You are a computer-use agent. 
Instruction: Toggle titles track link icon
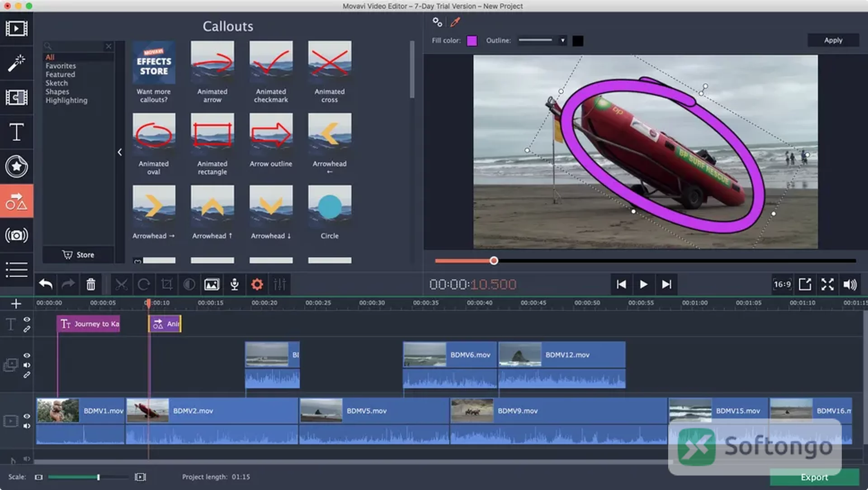coord(27,329)
